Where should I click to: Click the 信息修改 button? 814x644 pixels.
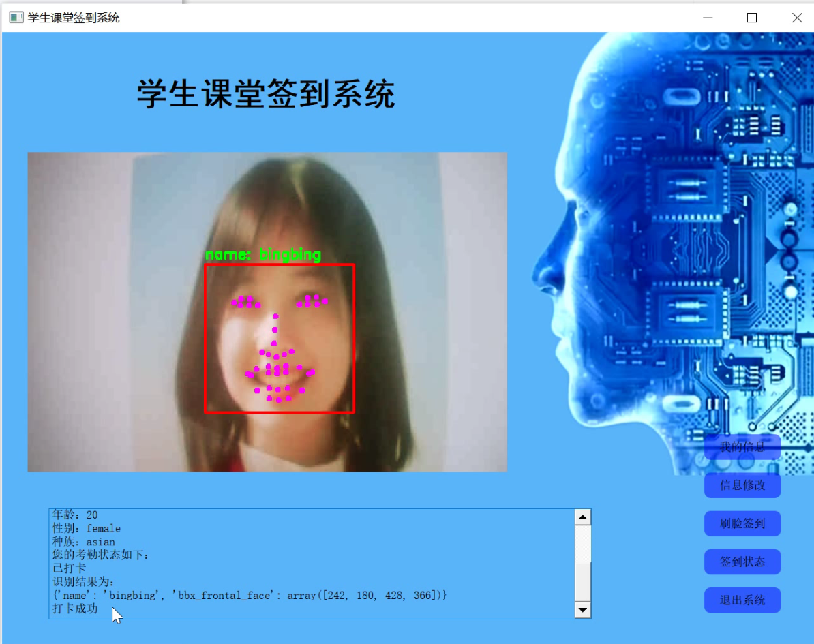click(742, 485)
